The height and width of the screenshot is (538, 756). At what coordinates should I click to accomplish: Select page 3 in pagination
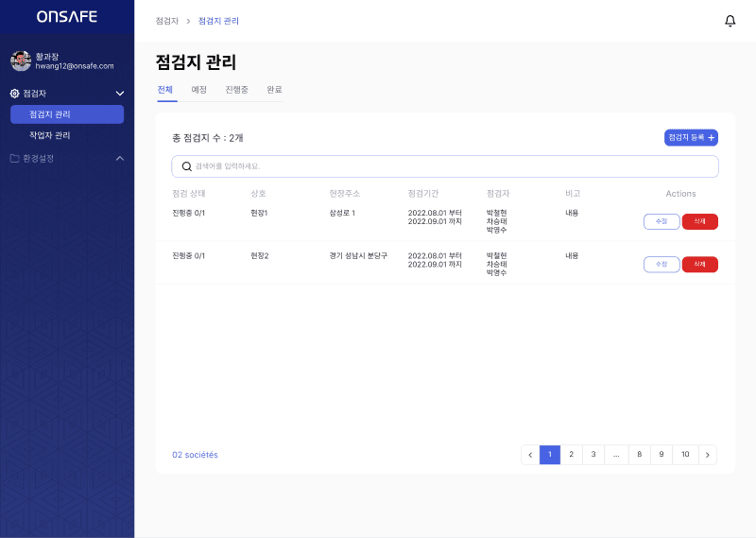593,455
